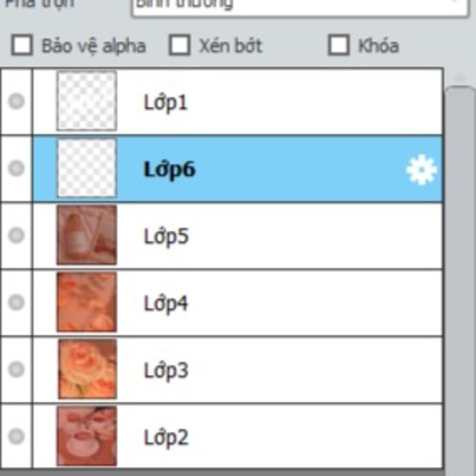The width and height of the screenshot is (476, 476).
Task: Toggle visibility dot of Lớp1 layer
Action: coord(16,101)
